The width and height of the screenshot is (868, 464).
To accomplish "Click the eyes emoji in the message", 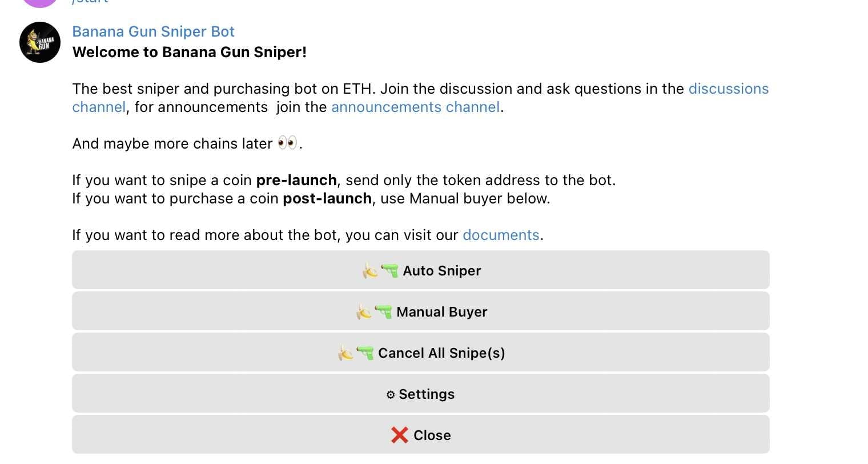I will 288,142.
